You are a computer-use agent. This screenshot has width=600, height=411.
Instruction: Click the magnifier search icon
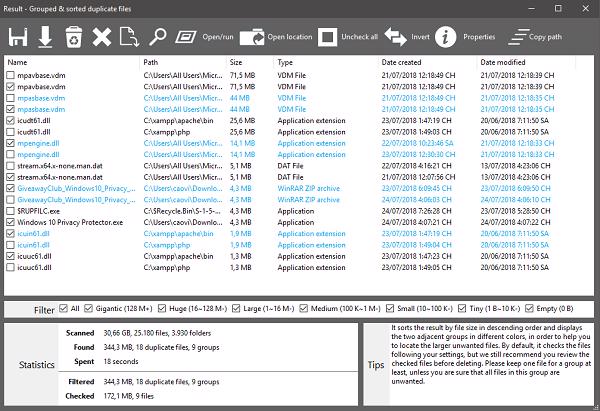tap(157, 37)
